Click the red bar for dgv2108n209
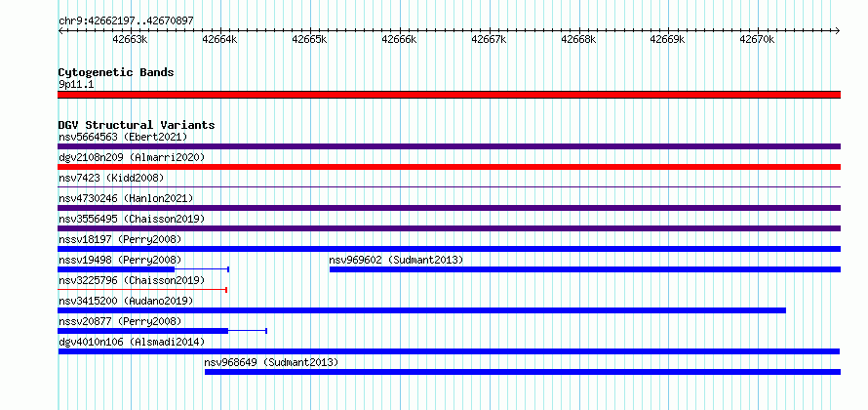 (x=449, y=167)
